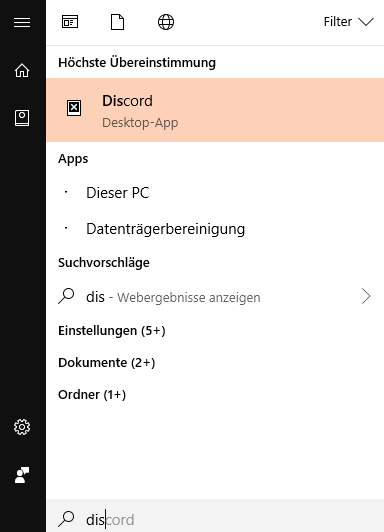Open the Filter dropdown
The width and height of the screenshot is (384, 532).
(349, 22)
